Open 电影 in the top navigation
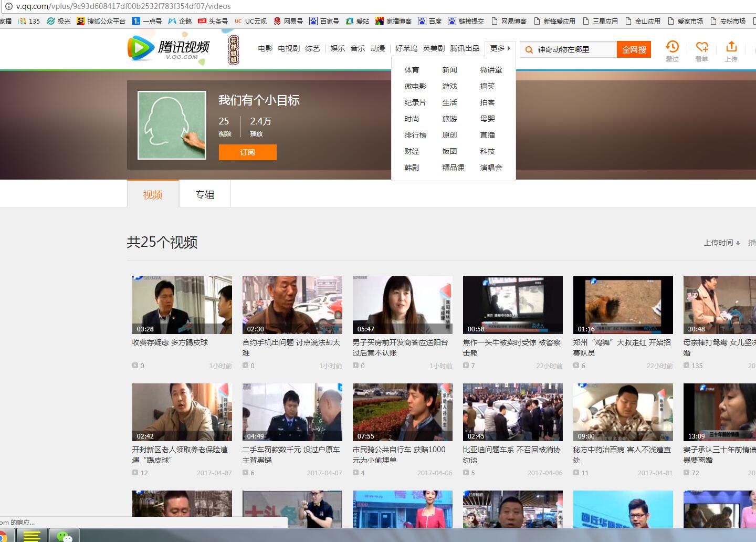 tap(265, 48)
